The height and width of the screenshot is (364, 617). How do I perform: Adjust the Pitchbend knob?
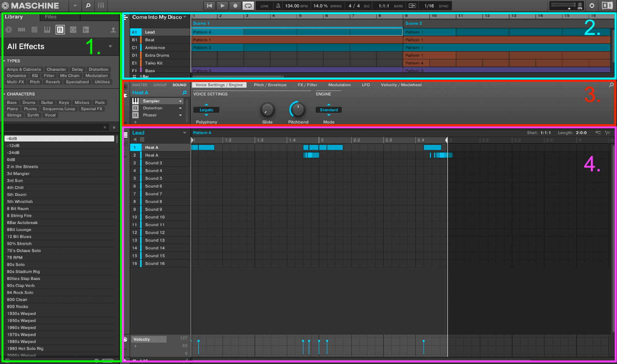pos(298,110)
